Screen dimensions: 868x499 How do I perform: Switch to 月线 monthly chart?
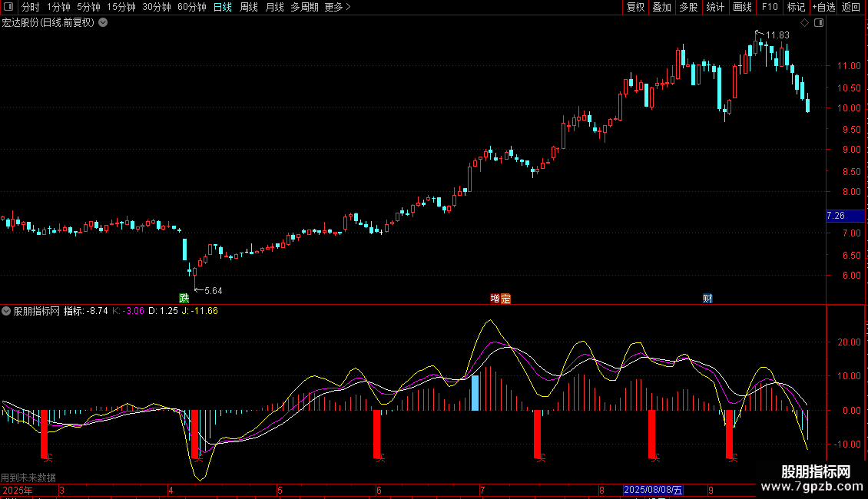click(274, 7)
